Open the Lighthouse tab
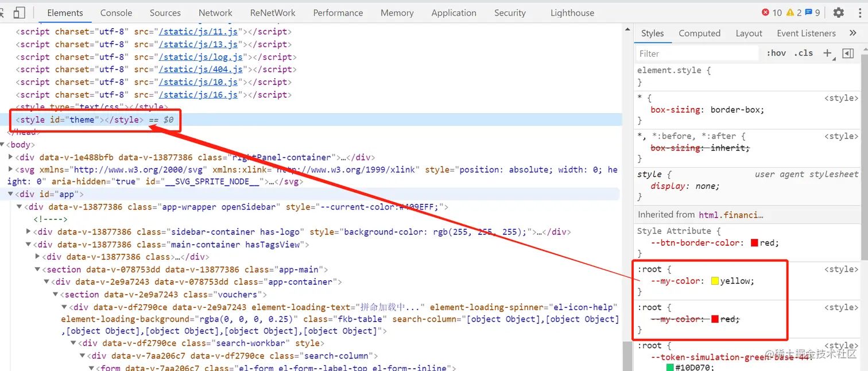Viewport: 868px width, 371px height. pyautogui.click(x=572, y=13)
